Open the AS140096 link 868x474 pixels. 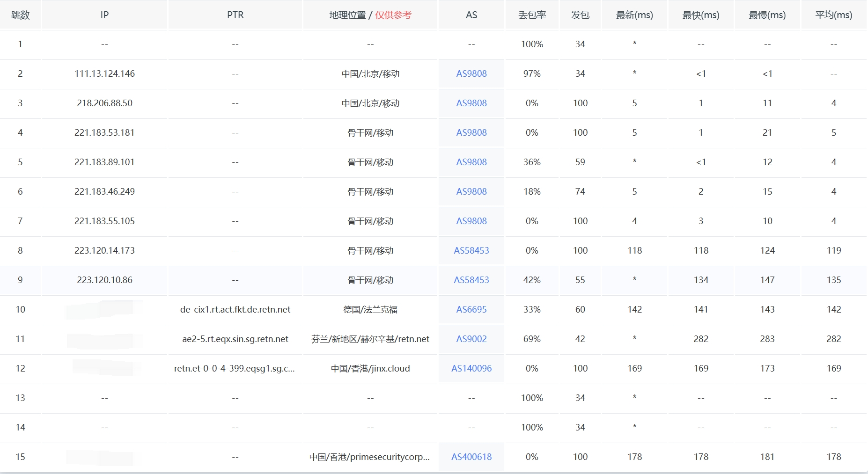pos(471,368)
